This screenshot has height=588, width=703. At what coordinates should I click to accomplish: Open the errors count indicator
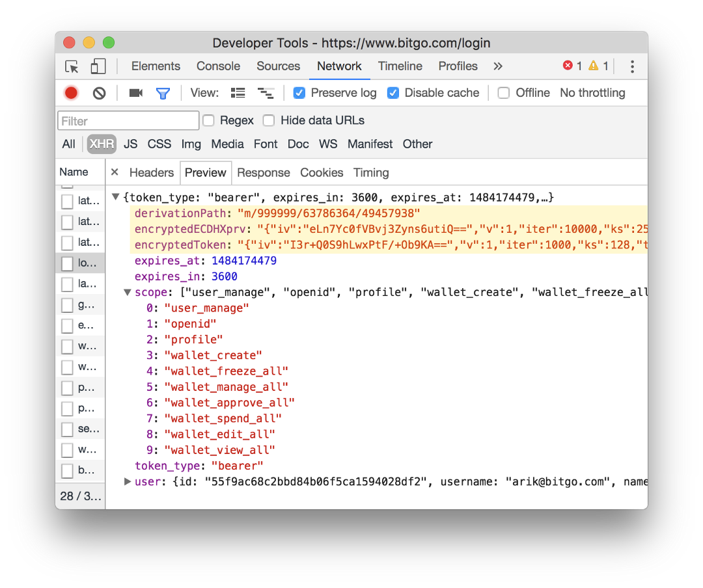573,66
